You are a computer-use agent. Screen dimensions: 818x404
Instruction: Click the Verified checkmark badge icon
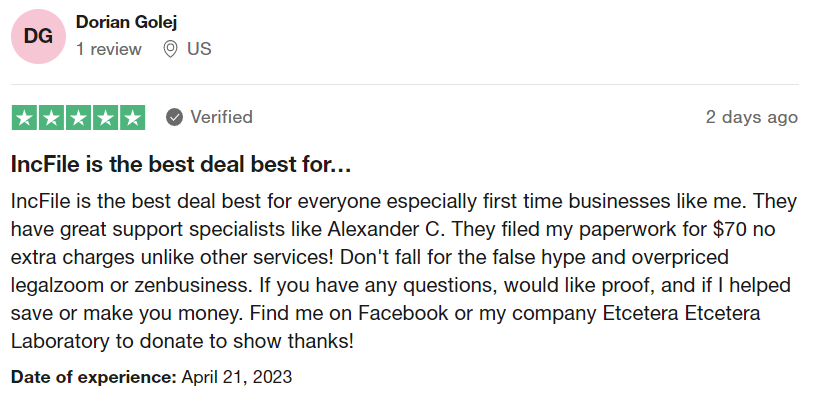point(175,117)
